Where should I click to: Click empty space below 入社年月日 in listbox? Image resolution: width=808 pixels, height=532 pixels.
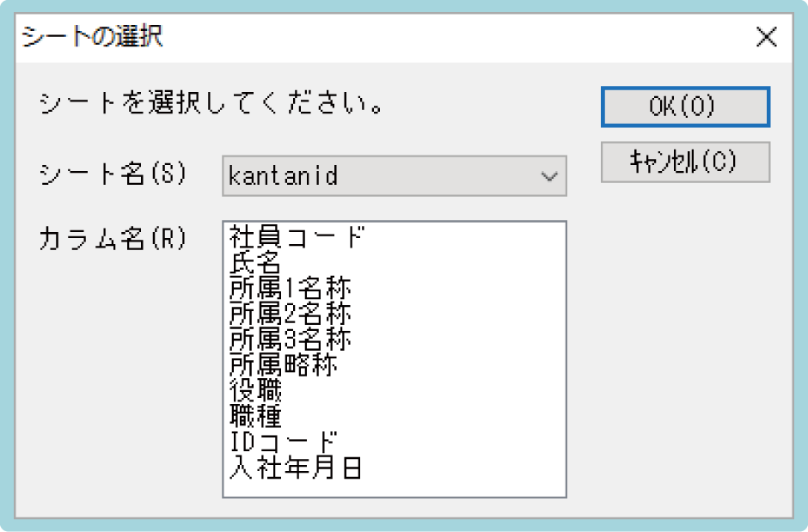[x=392, y=487]
